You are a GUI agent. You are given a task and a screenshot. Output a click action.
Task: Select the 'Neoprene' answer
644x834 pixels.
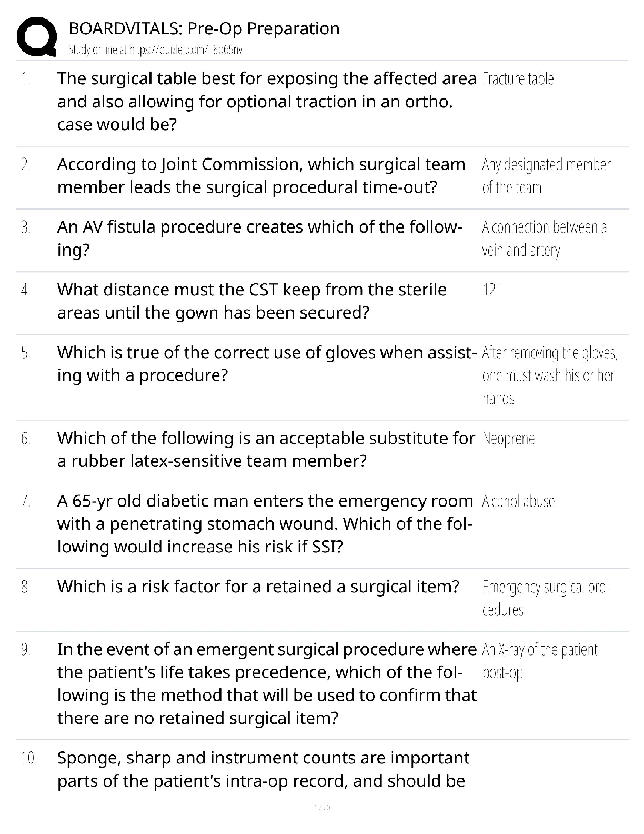(508, 439)
